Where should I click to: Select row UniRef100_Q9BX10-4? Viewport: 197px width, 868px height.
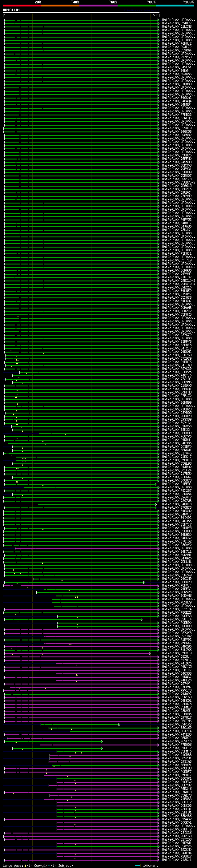(x=179, y=284)
